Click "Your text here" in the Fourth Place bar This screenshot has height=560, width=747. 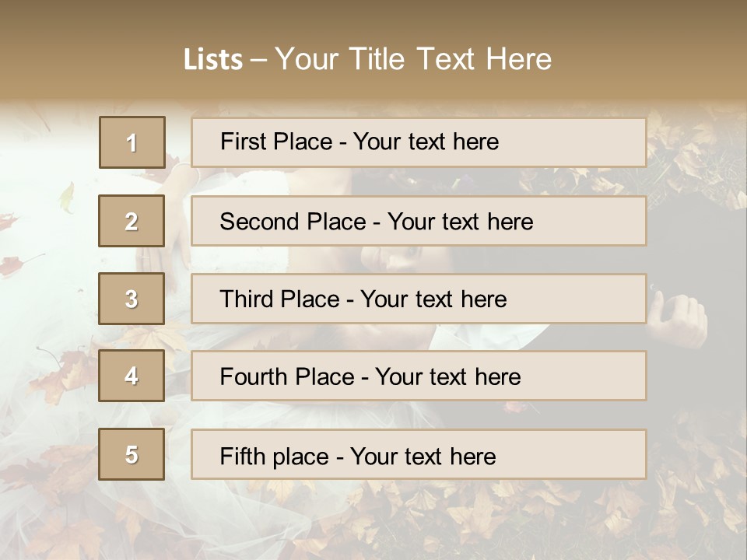[x=447, y=377]
